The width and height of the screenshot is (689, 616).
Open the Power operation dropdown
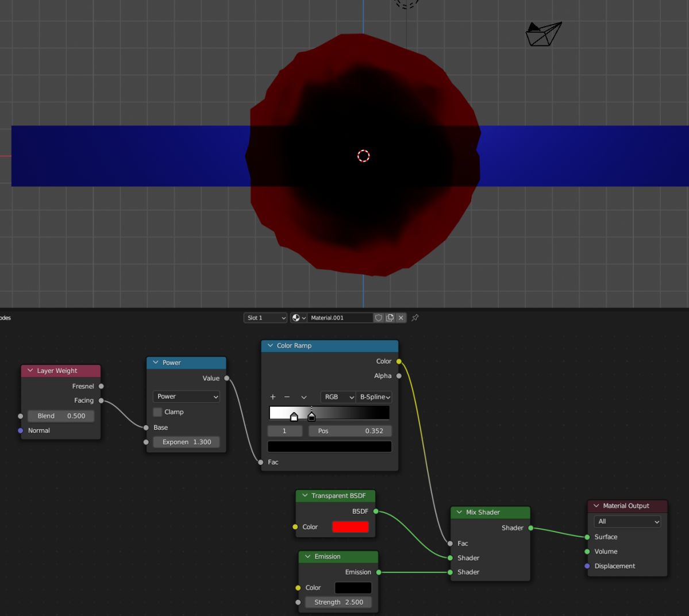tap(186, 396)
